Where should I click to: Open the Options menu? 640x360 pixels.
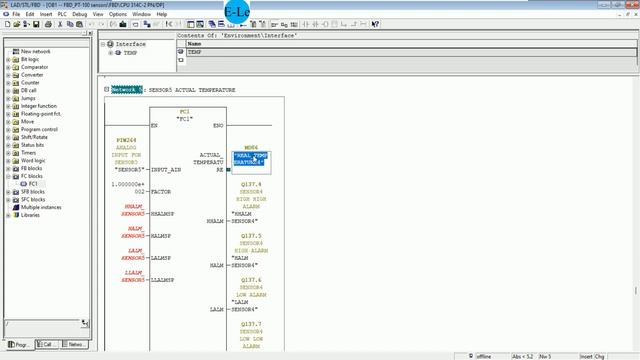tap(118, 14)
